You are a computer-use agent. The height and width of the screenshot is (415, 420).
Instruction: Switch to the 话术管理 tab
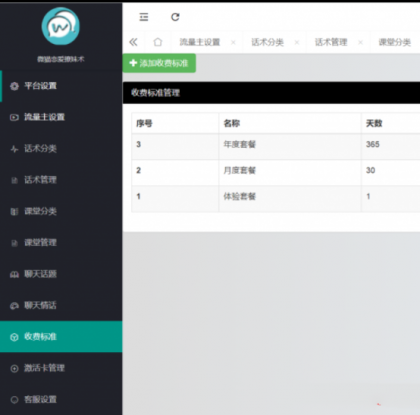(x=331, y=42)
